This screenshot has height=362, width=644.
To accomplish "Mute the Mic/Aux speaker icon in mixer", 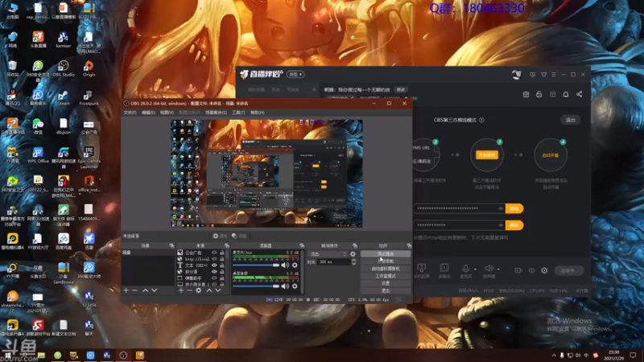I will [285, 265].
